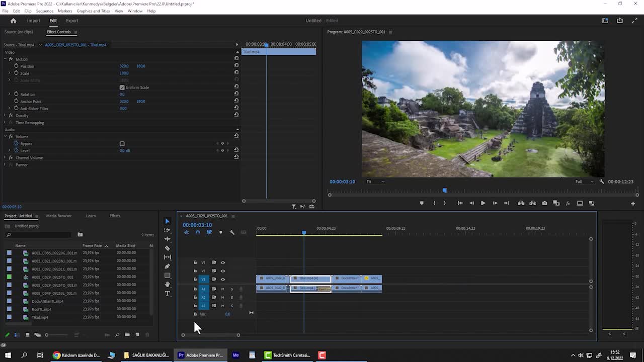Open the project panel search find icon

click(117, 335)
